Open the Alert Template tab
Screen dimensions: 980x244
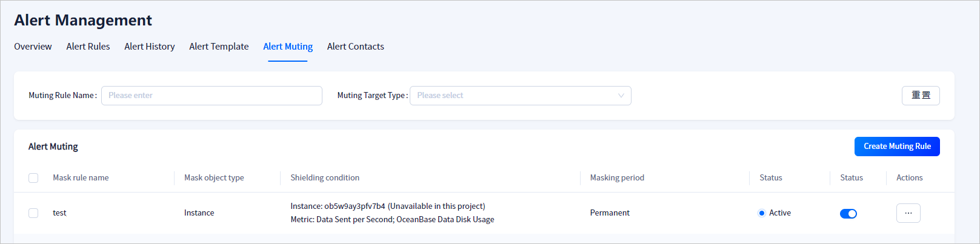(x=219, y=47)
